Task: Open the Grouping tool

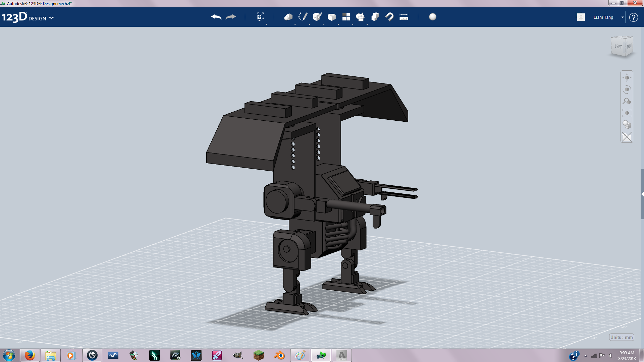Action: pyautogui.click(x=360, y=17)
